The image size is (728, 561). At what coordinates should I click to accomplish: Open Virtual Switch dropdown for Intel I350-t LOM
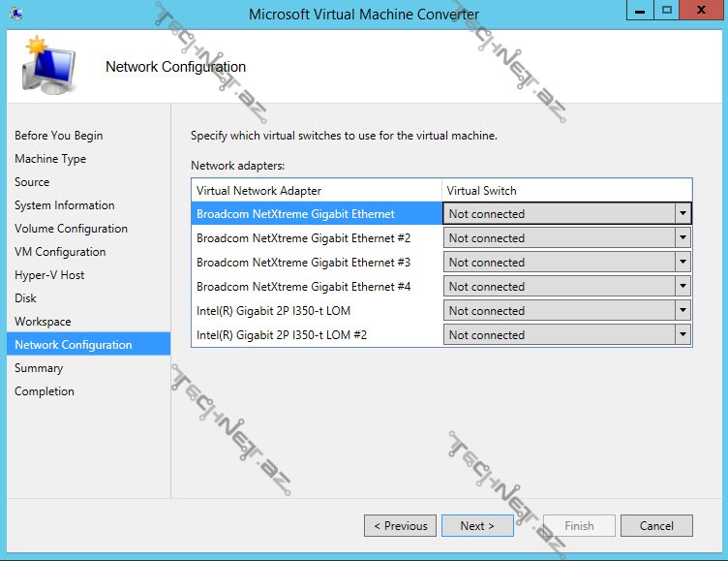tap(682, 311)
